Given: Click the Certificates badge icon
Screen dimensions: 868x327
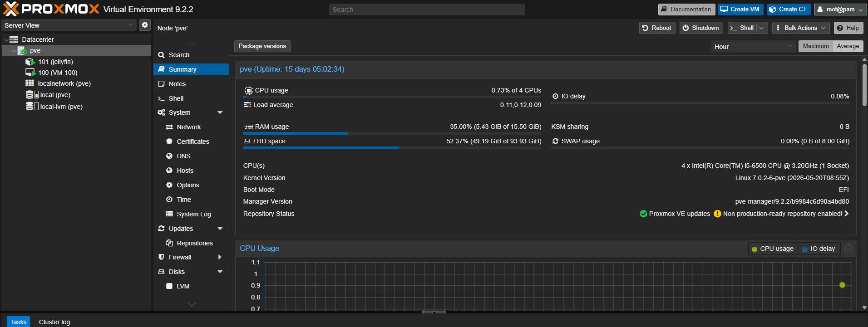Looking at the screenshot, I should pos(169,142).
